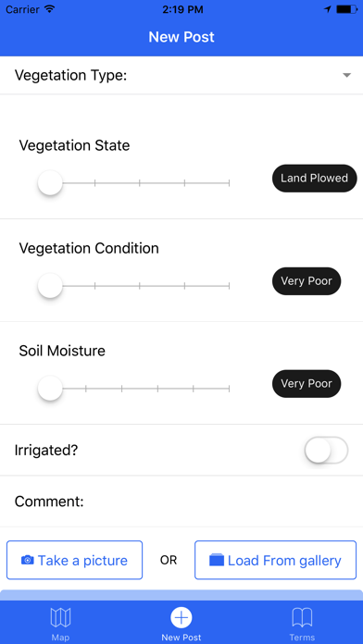
Task: Open the Terms book icon
Action: pos(302,617)
